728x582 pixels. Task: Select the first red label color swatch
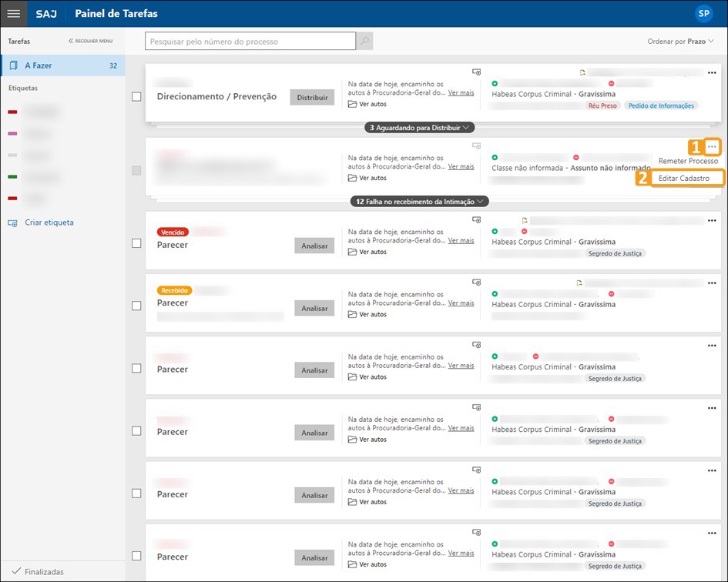point(12,112)
